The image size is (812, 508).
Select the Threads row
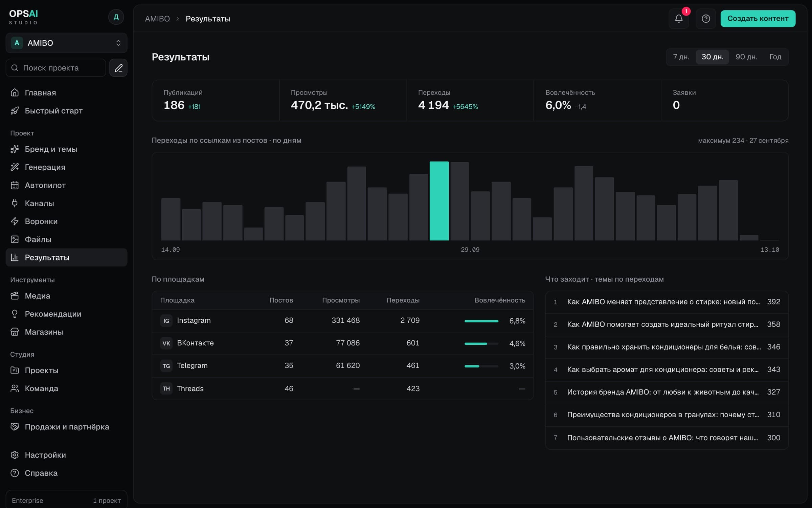pos(343,388)
